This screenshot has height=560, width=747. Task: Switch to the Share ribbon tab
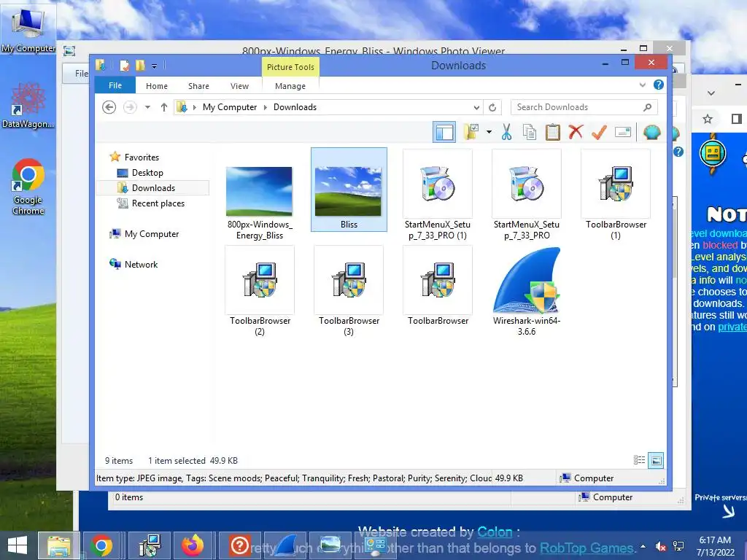(x=198, y=86)
